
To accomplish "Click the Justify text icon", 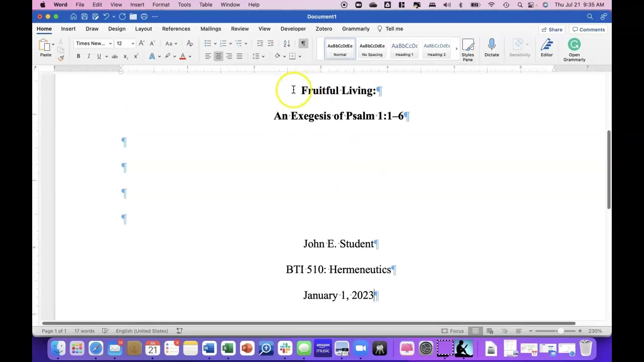I will pos(239,56).
